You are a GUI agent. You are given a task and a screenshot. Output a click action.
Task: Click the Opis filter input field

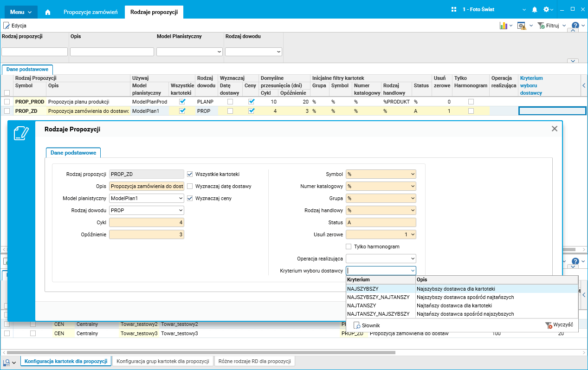point(112,52)
